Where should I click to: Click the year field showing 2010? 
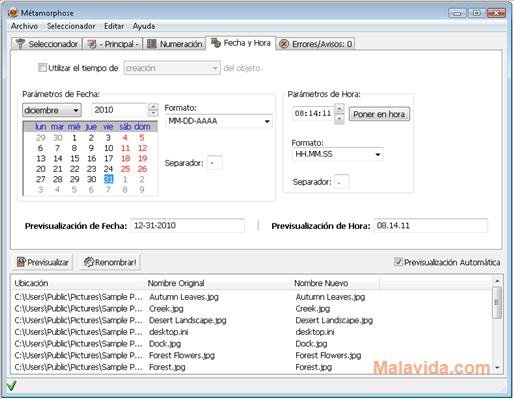coord(119,110)
